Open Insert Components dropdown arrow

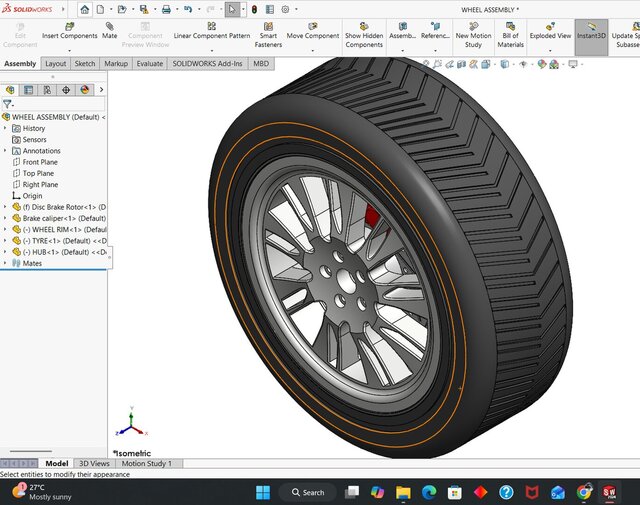pos(69,51)
